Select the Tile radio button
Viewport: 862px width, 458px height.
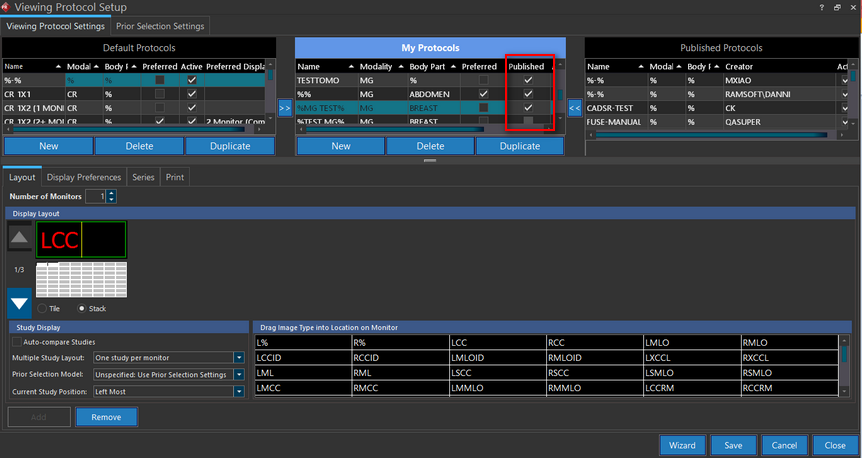click(41, 308)
